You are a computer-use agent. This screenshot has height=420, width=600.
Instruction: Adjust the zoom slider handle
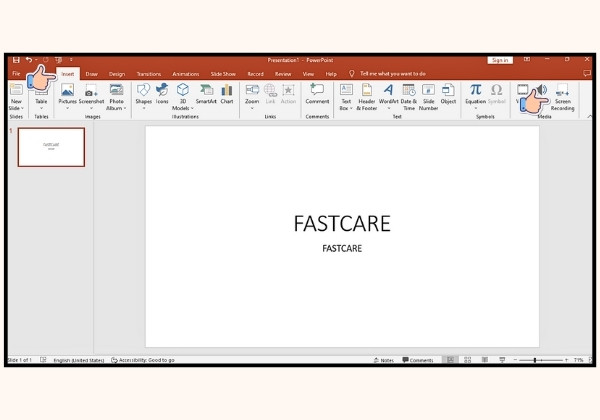tap(535, 360)
